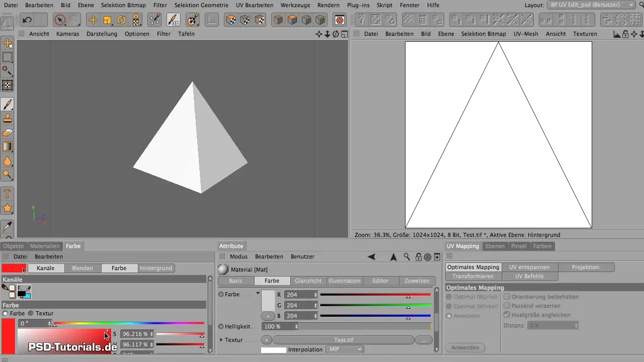Activate UV polygons checkerboard cube mode
This screenshot has width=644, height=362.
point(231,20)
